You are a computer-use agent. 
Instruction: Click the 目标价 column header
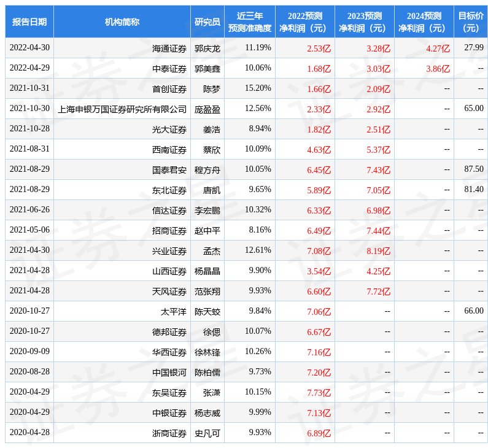coord(470,22)
